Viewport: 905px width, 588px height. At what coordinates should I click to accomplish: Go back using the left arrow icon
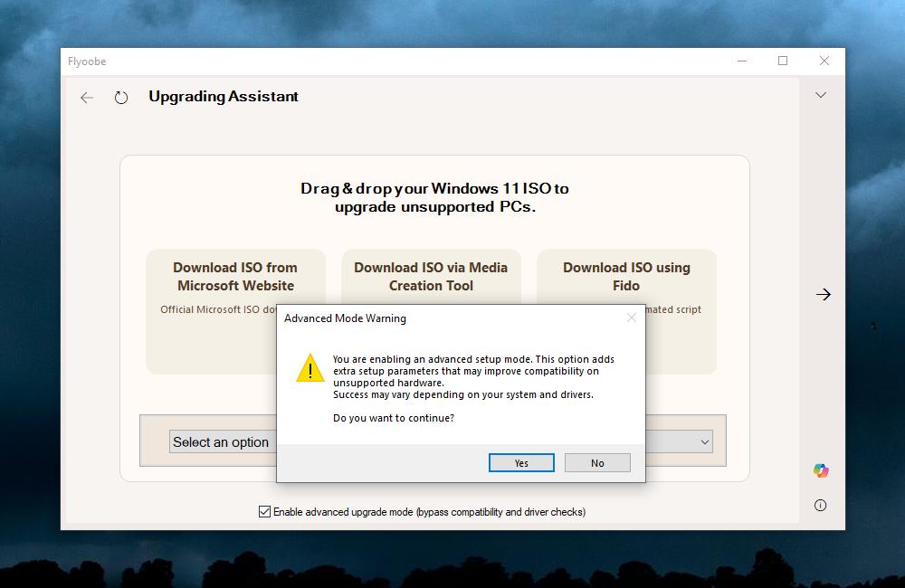click(87, 98)
